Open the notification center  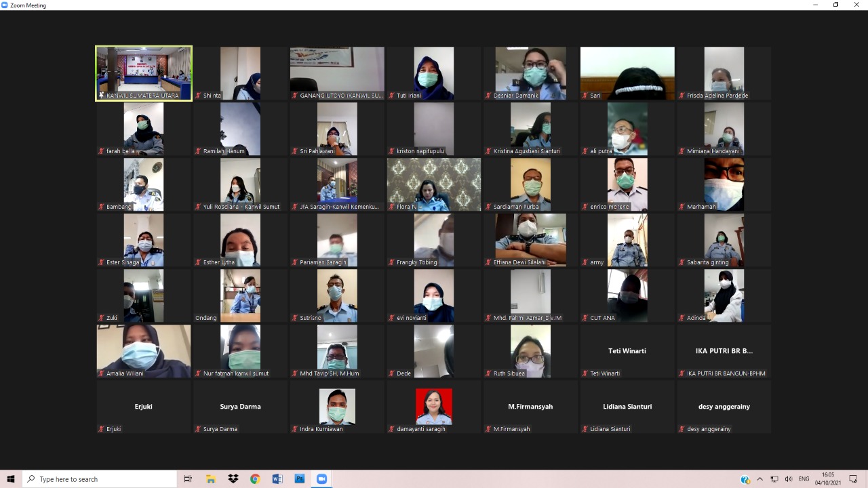point(853,479)
